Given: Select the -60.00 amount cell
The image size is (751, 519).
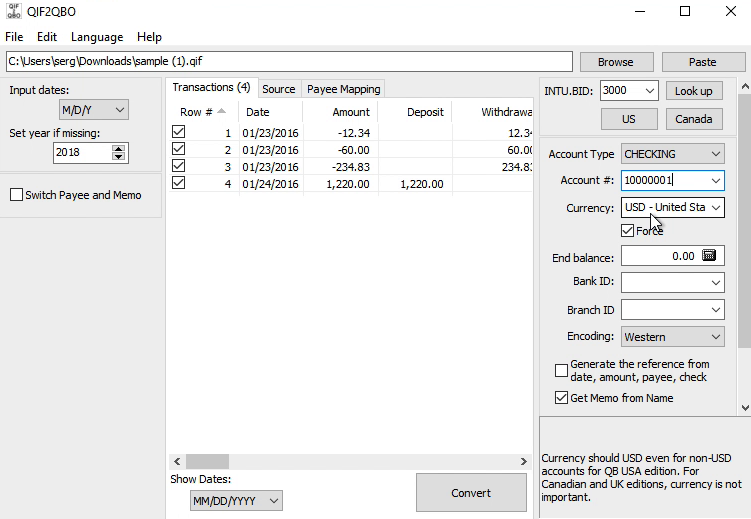Looking at the screenshot, I should (x=340, y=150).
